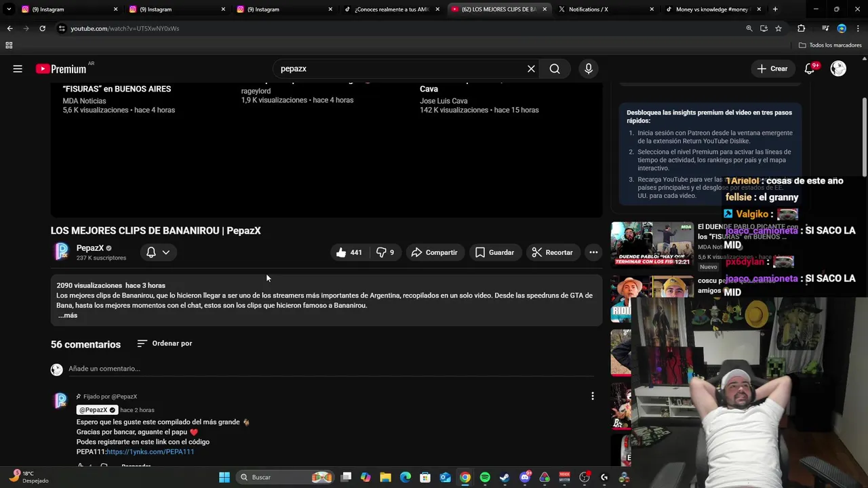Open Chrome tab search dropdown arrow
This screenshot has height=488, width=868.
tap(9, 9)
